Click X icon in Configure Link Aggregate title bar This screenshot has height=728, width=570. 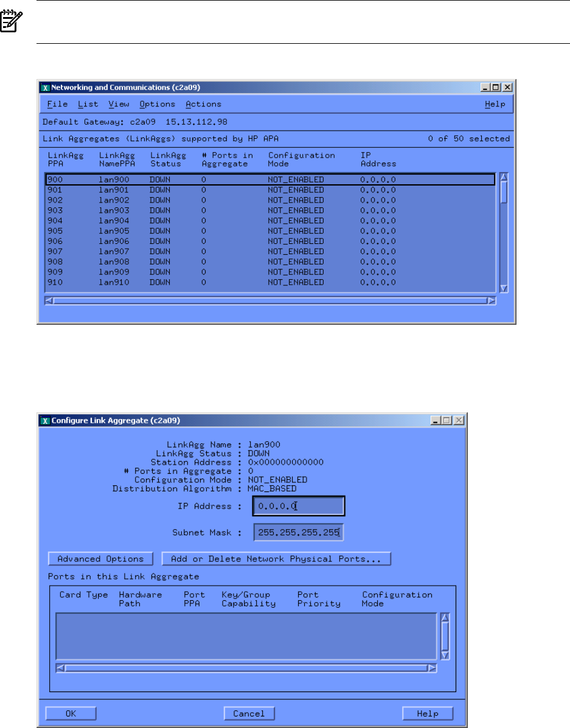(45, 421)
